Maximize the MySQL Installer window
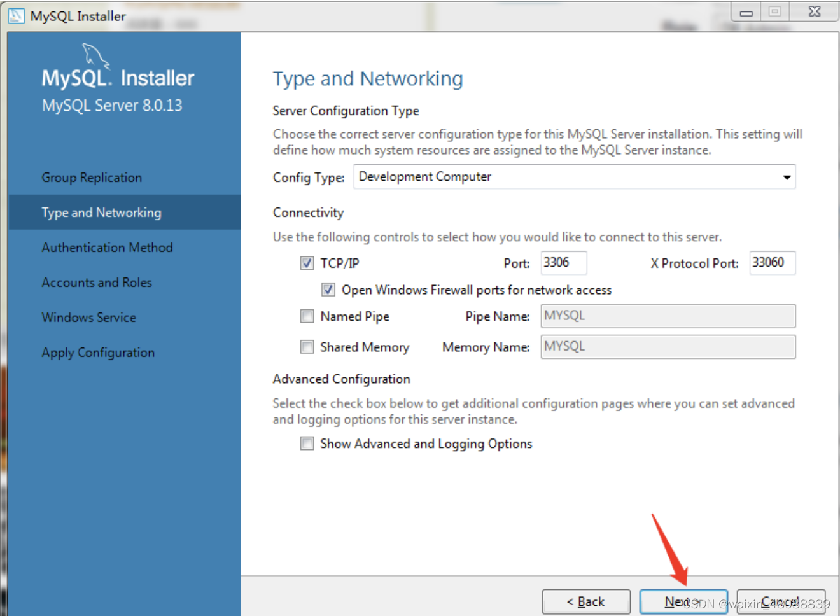 click(x=774, y=11)
